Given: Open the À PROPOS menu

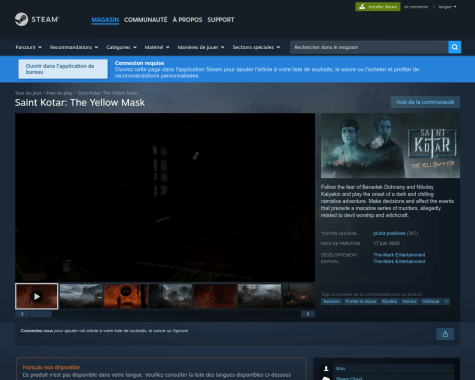Looking at the screenshot, I should click(x=187, y=20).
